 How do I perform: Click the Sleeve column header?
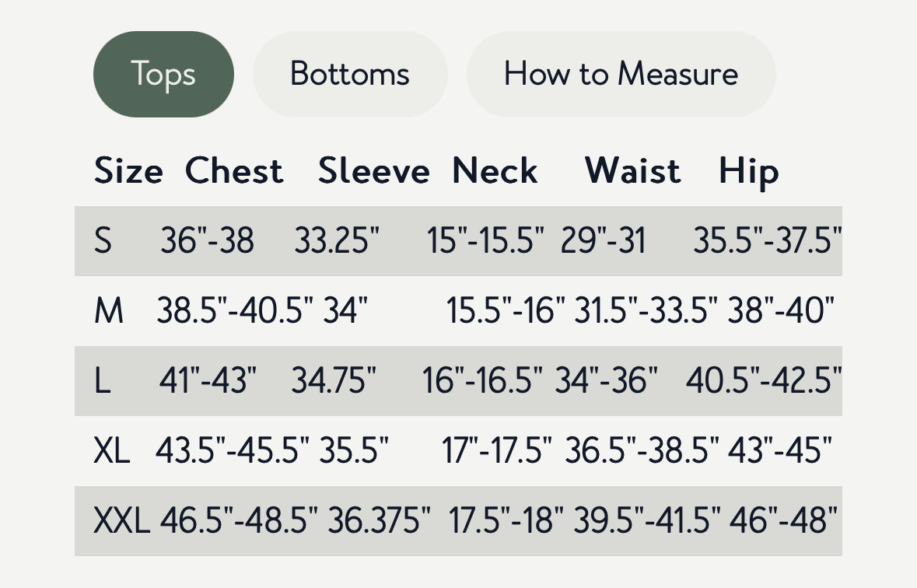pos(373,171)
